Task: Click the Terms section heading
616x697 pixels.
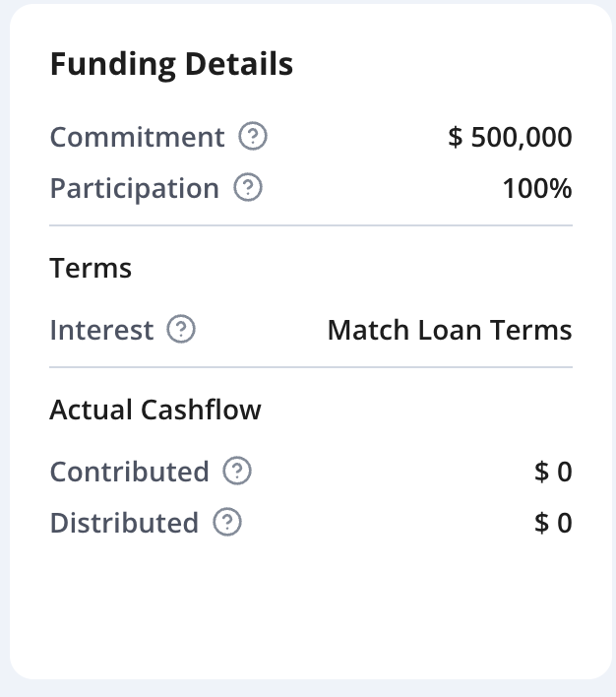Action: tap(91, 268)
